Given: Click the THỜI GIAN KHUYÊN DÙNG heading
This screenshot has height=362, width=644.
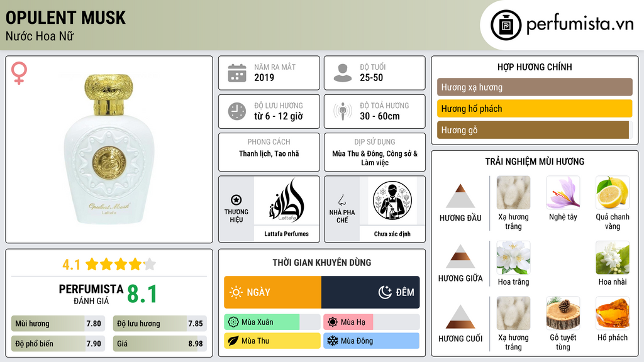Looking at the screenshot, I should (x=321, y=262).
